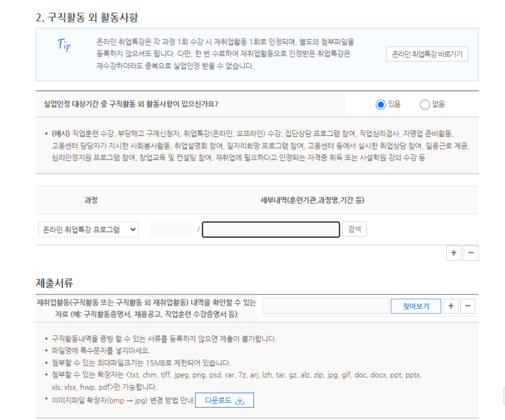Viewport: 505px width, 420px height.
Task: Add a course row with plus icon below 검색
Action: (454, 253)
